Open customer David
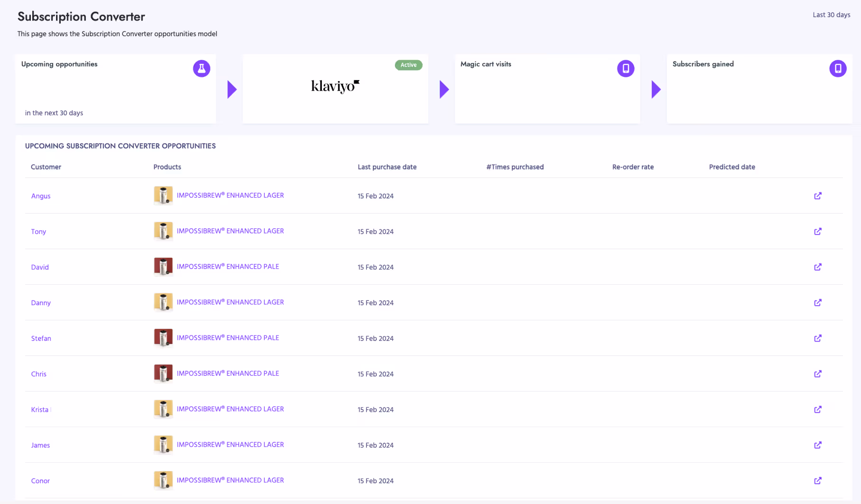861x504 pixels. (40, 267)
